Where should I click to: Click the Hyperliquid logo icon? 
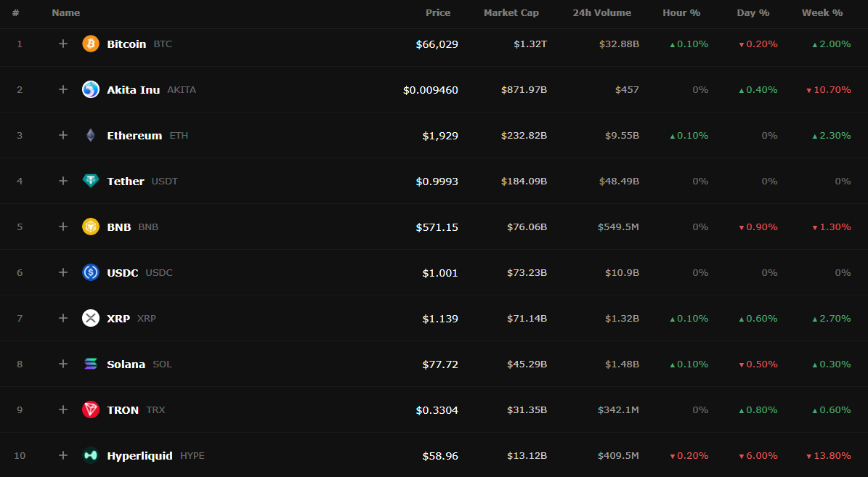click(x=91, y=455)
